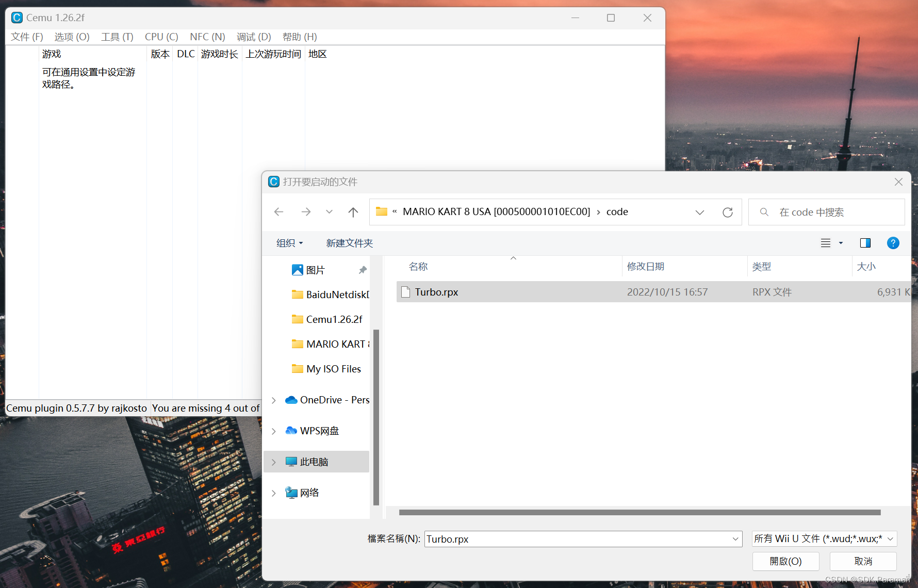Click the navigation pane vertical scrollbar
Viewport: 918px width, 588px height.
point(376,417)
